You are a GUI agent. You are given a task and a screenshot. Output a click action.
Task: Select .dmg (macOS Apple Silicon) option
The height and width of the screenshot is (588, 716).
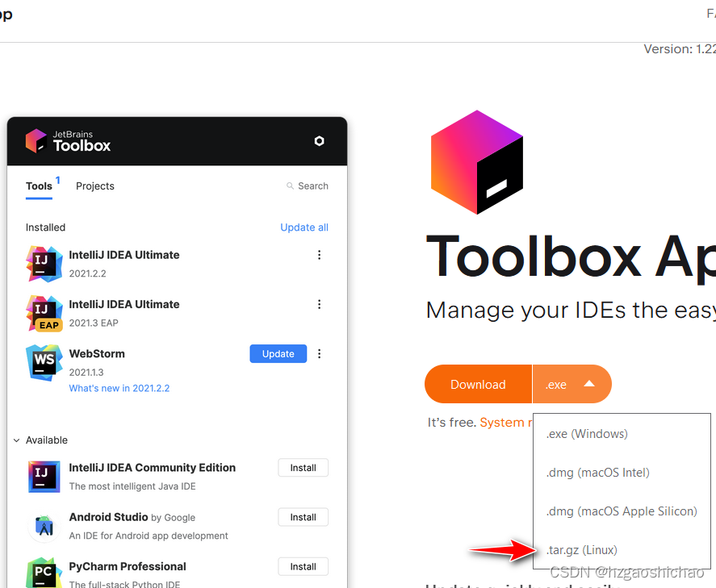point(622,511)
